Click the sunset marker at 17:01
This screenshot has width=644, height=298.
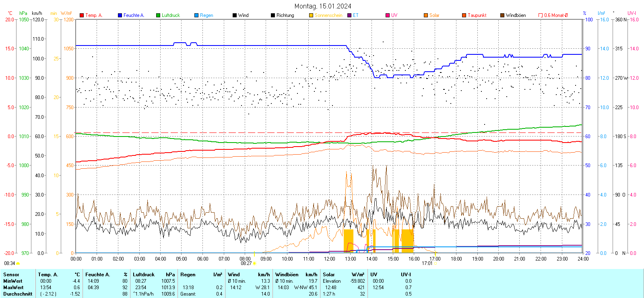435,263
